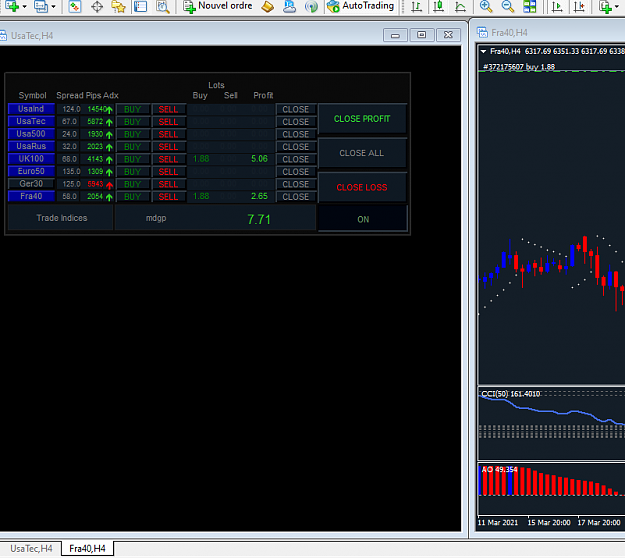Click the Fra40,H4 chart window title
The width and height of the screenshot is (625, 558).
[x=509, y=33]
